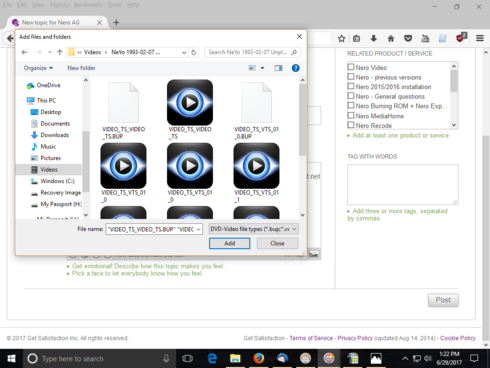Switch to Firefox in the taskbar

(x=258, y=359)
